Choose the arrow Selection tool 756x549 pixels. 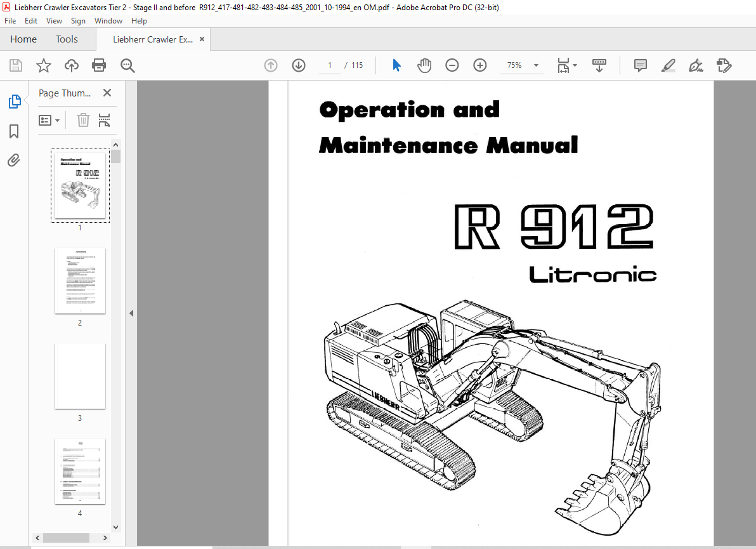396,65
